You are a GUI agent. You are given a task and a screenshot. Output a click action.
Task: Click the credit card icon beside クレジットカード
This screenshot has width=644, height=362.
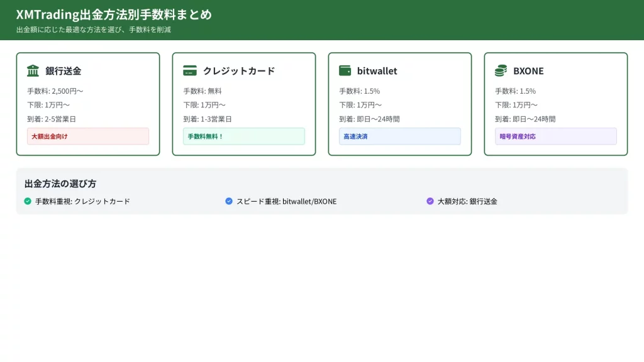click(x=190, y=70)
